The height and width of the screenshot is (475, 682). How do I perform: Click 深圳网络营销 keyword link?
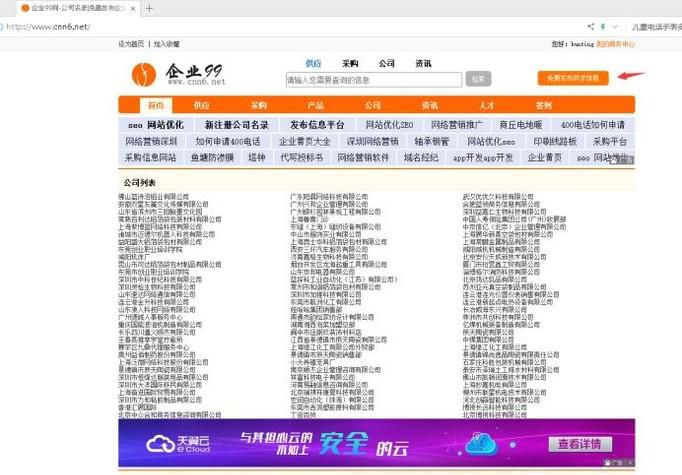[372, 142]
